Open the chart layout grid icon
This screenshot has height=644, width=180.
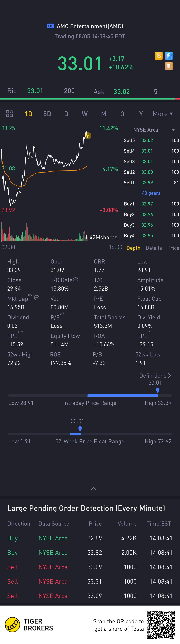tap(9, 113)
